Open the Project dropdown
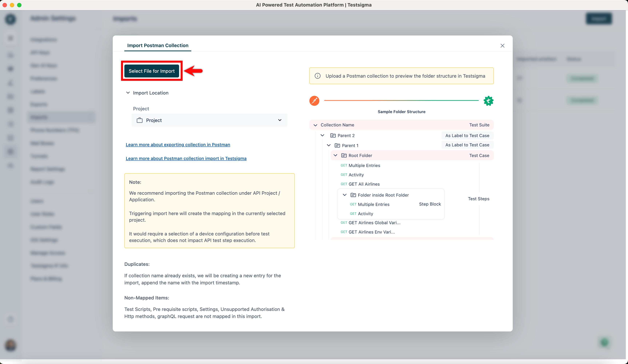 280,120
